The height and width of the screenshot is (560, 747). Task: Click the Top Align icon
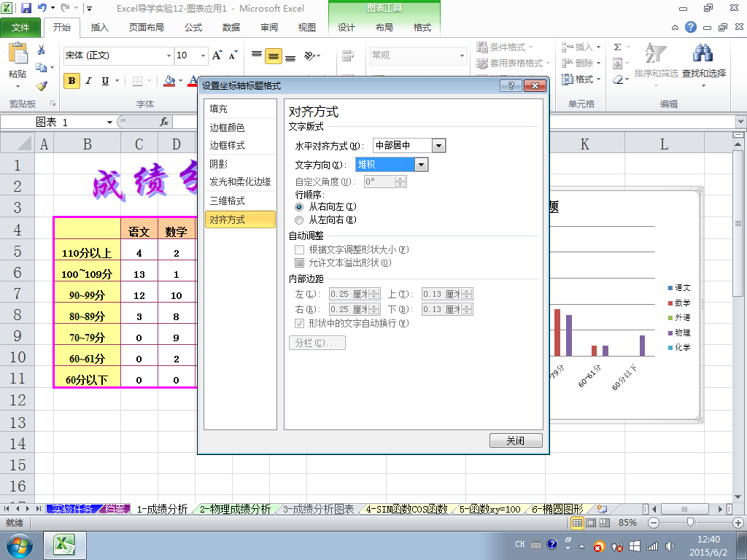point(256,56)
